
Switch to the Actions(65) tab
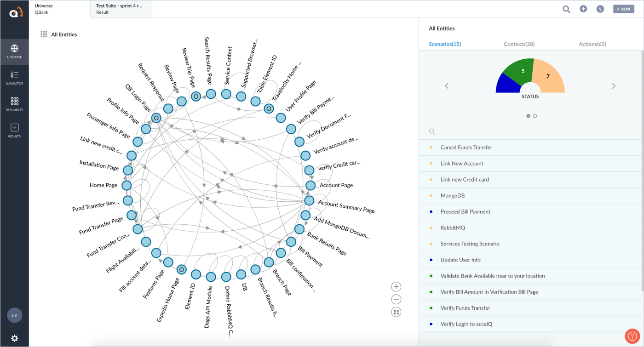click(x=592, y=44)
